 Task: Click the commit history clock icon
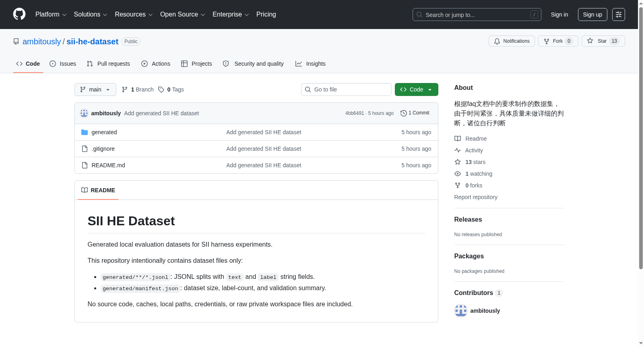(404, 113)
